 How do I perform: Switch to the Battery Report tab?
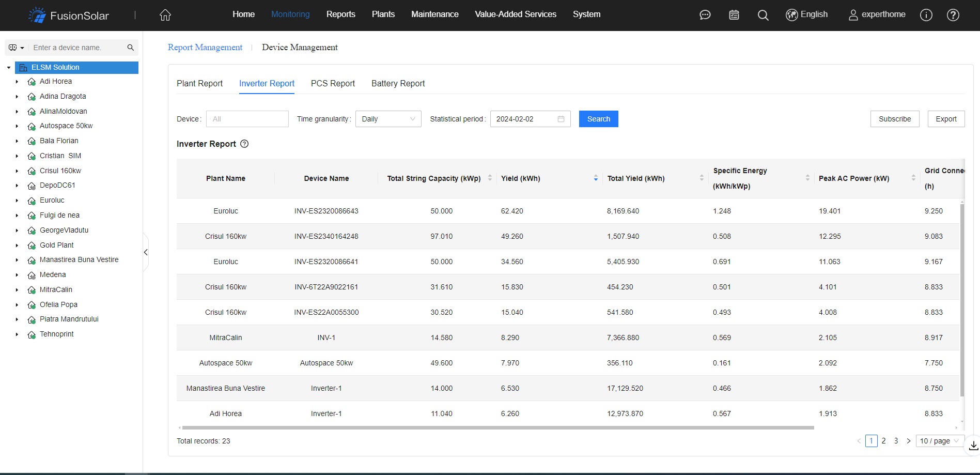click(398, 84)
